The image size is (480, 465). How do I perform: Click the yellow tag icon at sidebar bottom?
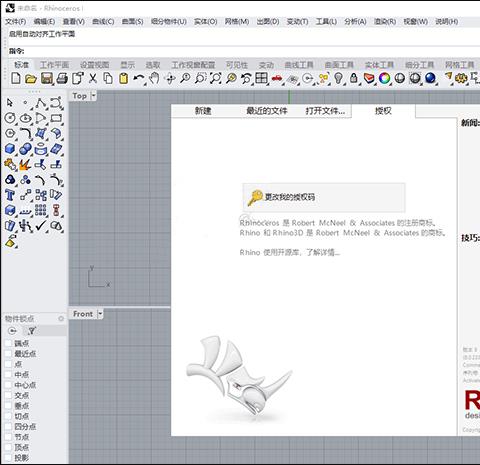click(11, 241)
